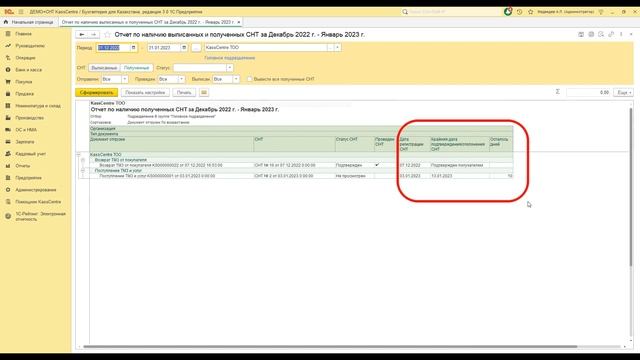Screen dimensions: 640x360
Task: Select the Полученные СНТ toggle
Action: click(x=136, y=68)
